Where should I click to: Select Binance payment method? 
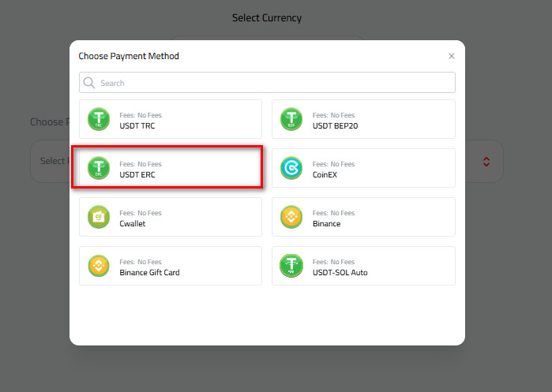click(x=364, y=217)
